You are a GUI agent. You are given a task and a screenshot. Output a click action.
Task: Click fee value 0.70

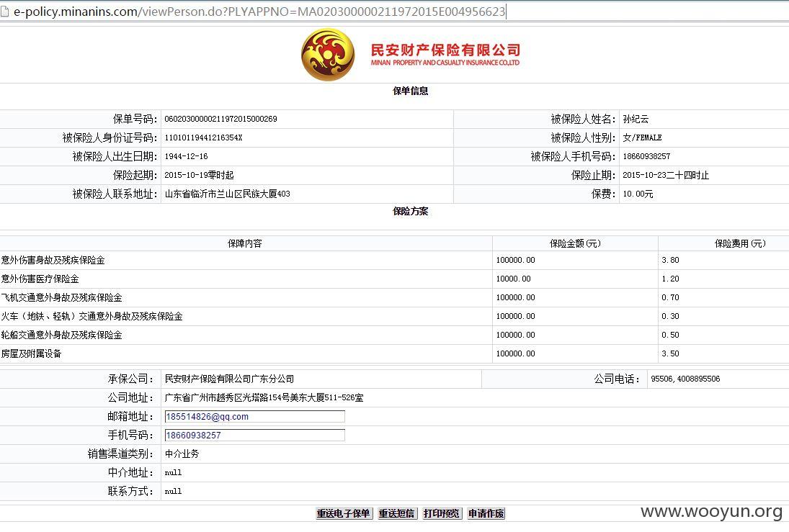(x=670, y=298)
